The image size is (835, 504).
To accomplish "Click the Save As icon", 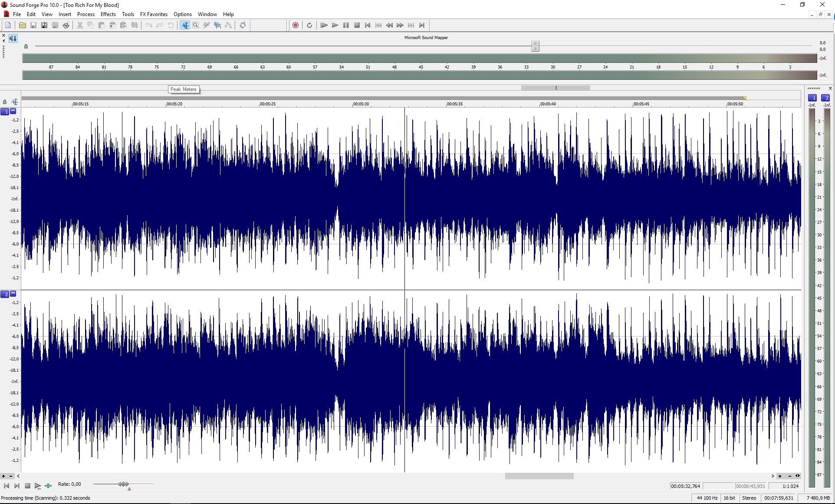I will (x=44, y=25).
